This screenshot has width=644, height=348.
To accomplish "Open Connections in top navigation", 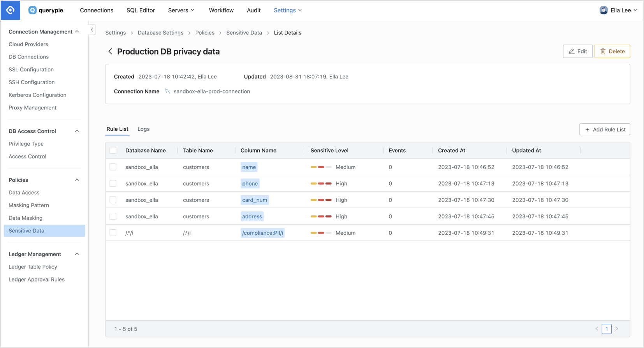I will coord(97,10).
